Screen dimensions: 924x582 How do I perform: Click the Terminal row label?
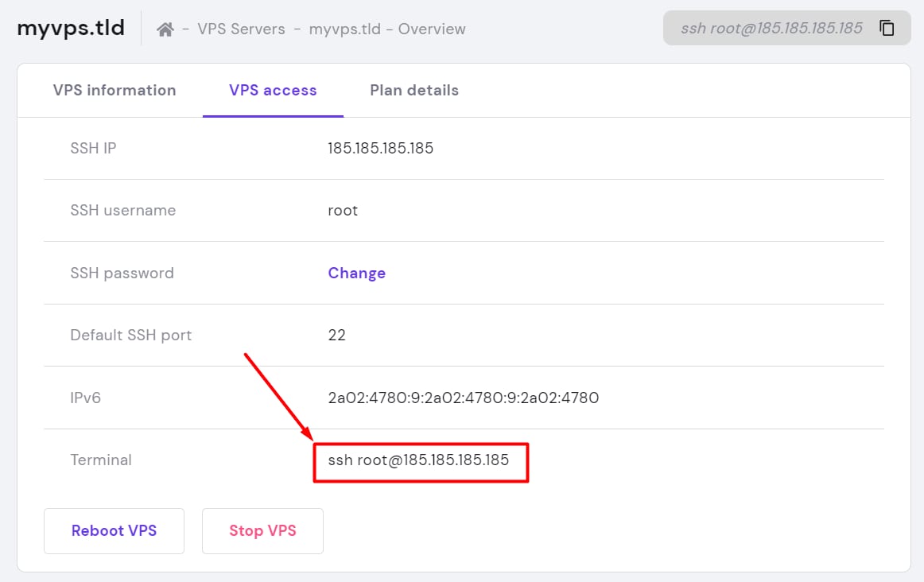[101, 460]
